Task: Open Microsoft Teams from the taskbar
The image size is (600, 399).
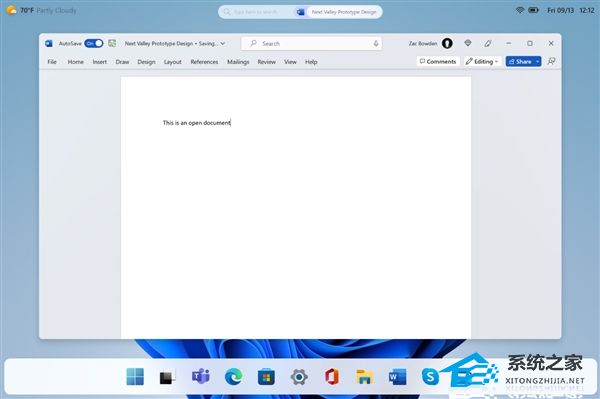Action: pos(201,377)
